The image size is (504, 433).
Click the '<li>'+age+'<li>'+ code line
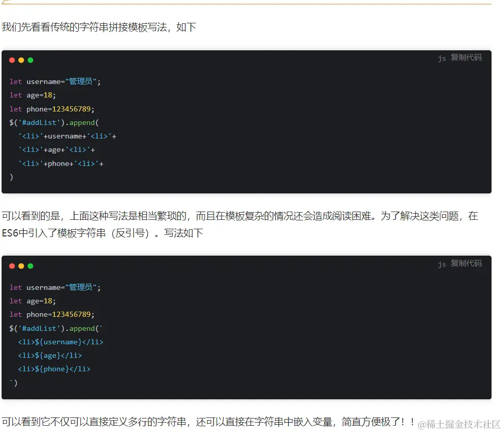[x=57, y=150]
